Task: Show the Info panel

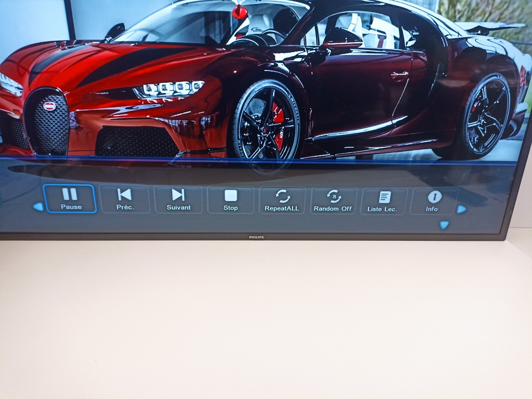Action: [x=433, y=202]
